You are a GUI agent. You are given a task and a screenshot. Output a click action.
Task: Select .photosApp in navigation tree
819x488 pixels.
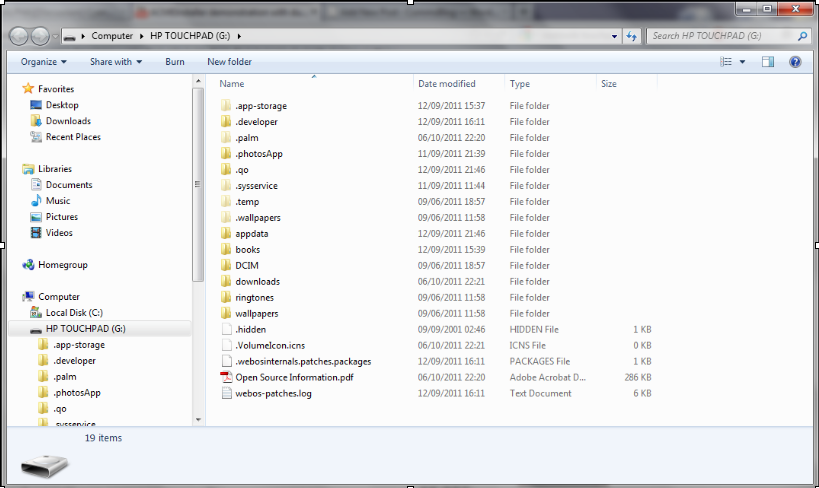coord(77,393)
